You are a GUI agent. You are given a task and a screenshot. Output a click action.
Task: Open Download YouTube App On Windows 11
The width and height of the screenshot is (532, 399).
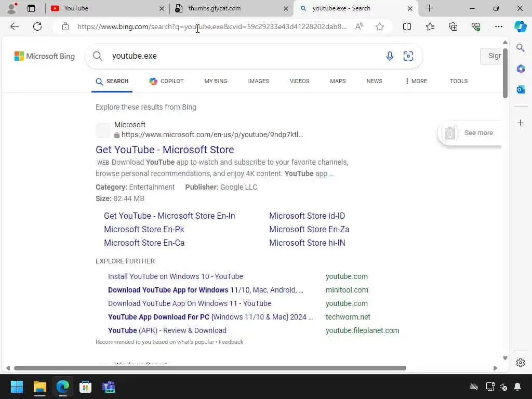click(x=190, y=303)
